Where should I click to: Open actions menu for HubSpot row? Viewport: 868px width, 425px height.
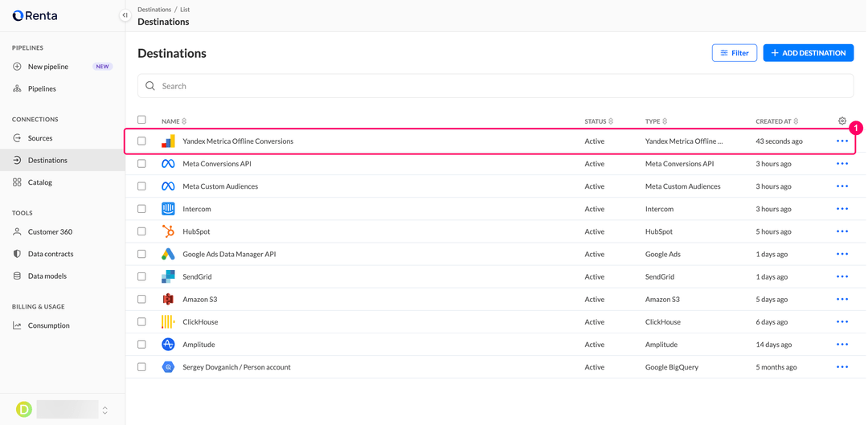842,231
